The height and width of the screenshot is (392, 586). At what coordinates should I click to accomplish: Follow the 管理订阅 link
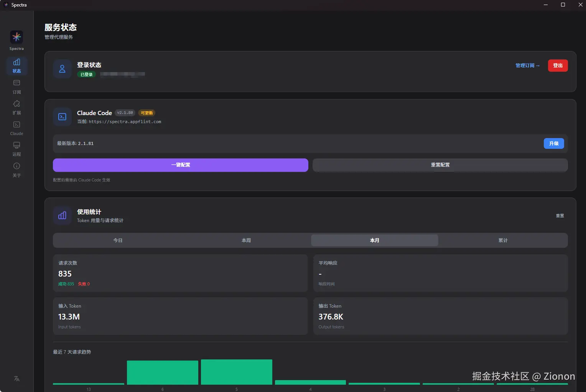(x=527, y=66)
